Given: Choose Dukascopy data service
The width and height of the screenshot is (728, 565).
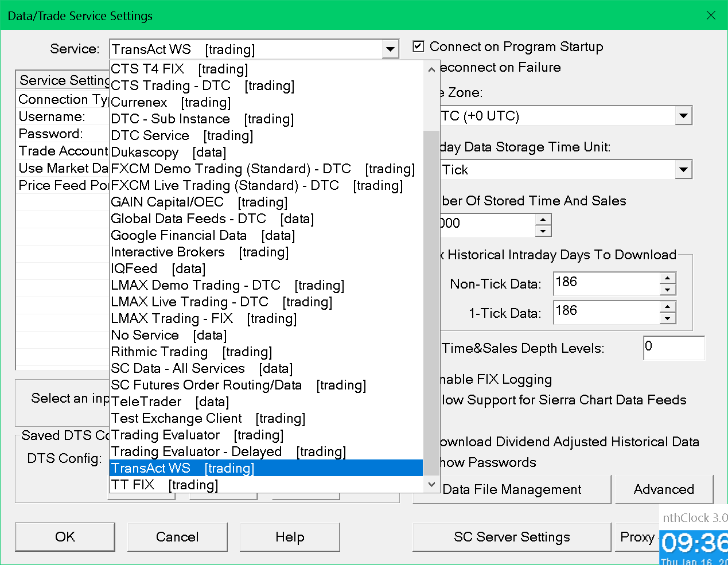Looking at the screenshot, I should [x=266, y=152].
